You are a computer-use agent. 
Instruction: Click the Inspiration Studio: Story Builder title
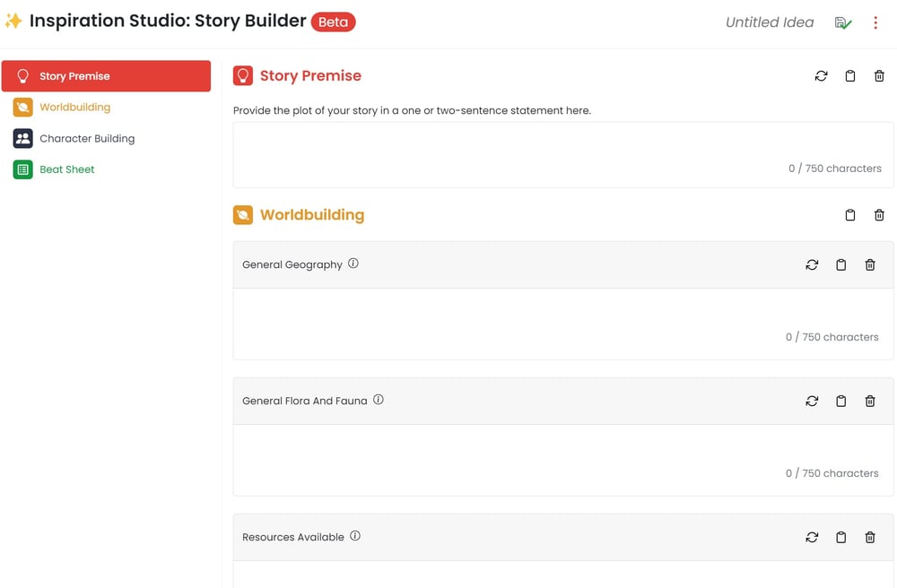coord(168,22)
